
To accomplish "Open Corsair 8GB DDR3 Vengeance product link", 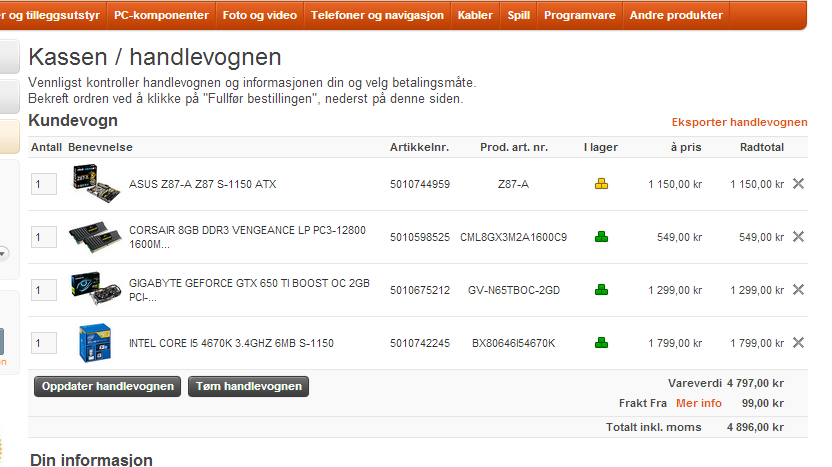I will click(247, 237).
